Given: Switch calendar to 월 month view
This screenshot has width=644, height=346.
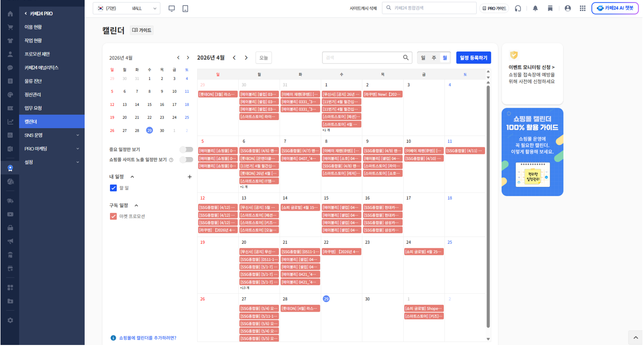Looking at the screenshot, I should [445, 58].
